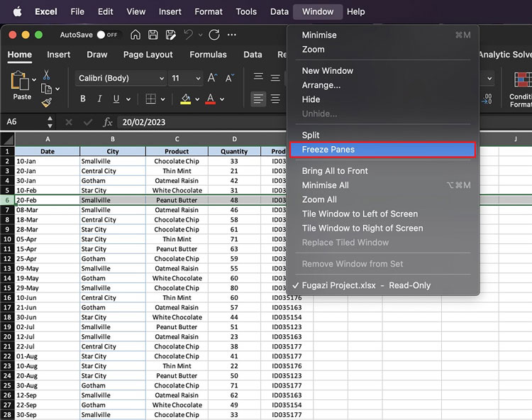Click the City header cell
Screen dimensions: 532x420
pyautogui.click(x=113, y=151)
